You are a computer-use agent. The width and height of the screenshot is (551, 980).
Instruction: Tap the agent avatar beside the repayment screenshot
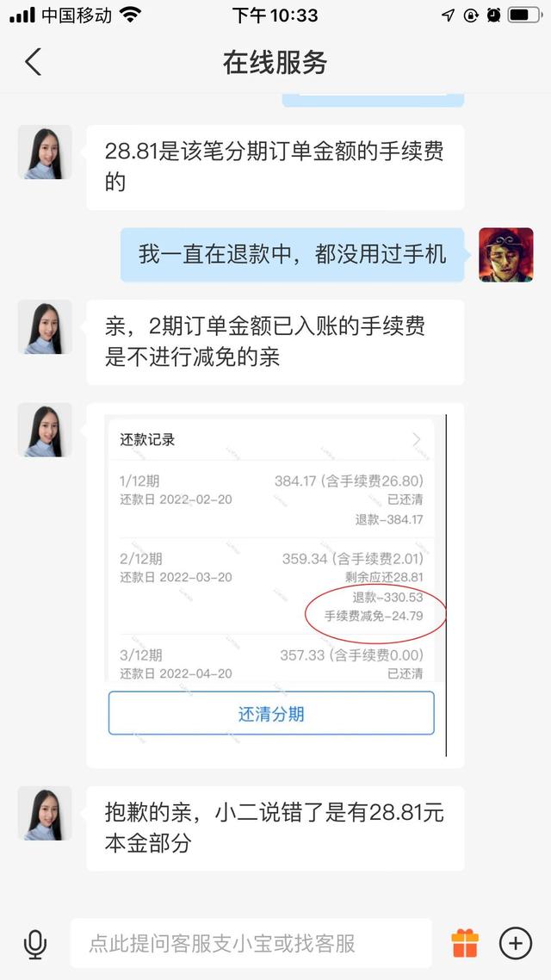pos(45,430)
